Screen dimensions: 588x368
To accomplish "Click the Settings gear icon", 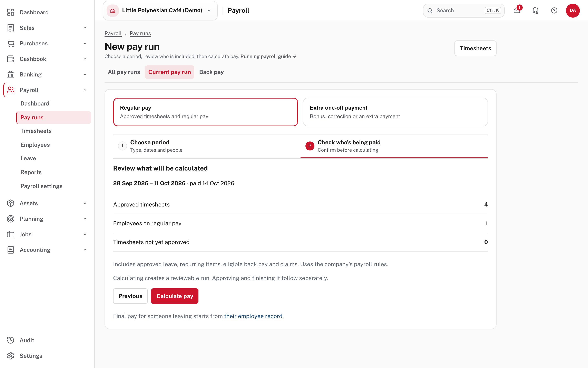I will tap(10, 356).
